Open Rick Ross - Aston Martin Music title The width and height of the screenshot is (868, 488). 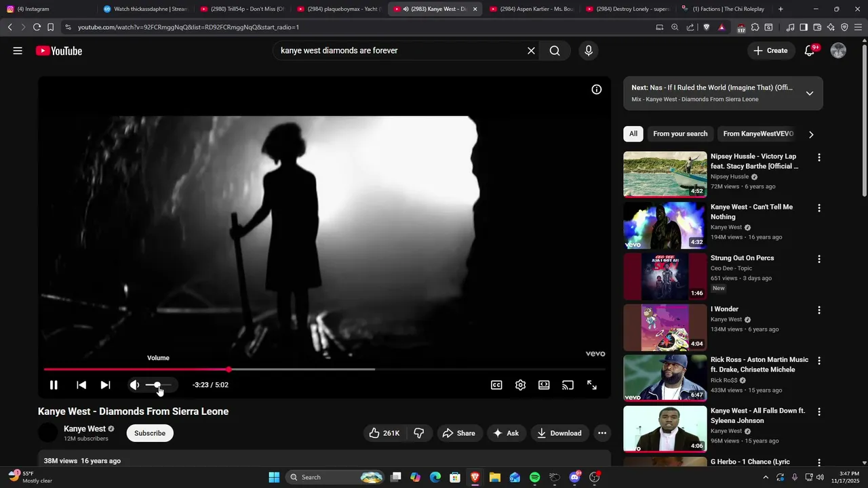click(759, 365)
